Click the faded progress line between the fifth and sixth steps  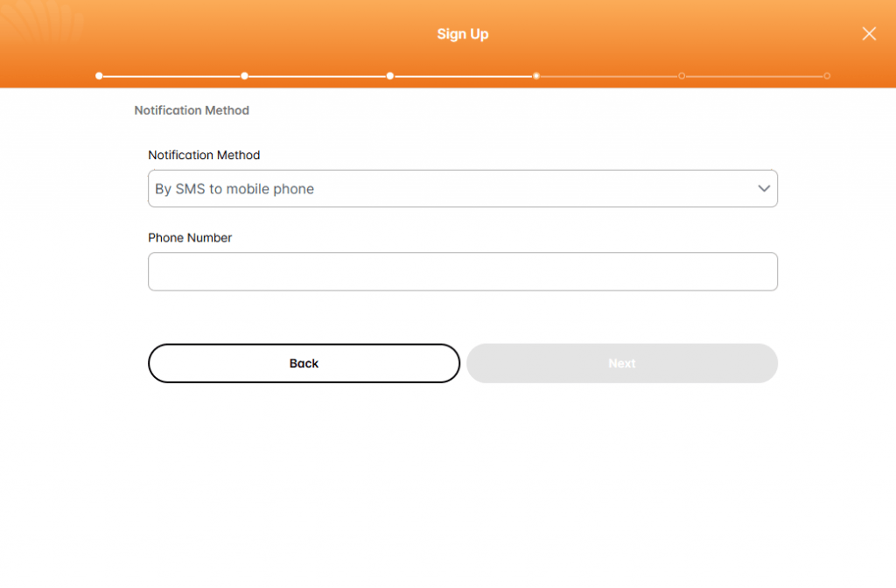click(754, 76)
